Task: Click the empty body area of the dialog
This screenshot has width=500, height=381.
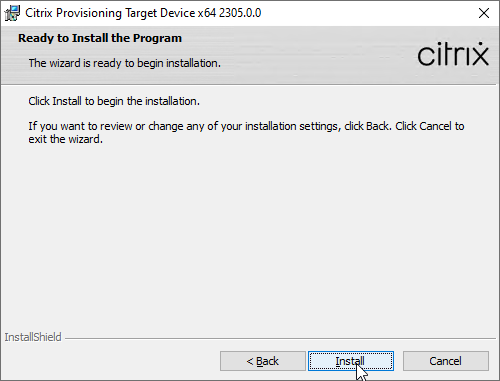Action: point(250,233)
